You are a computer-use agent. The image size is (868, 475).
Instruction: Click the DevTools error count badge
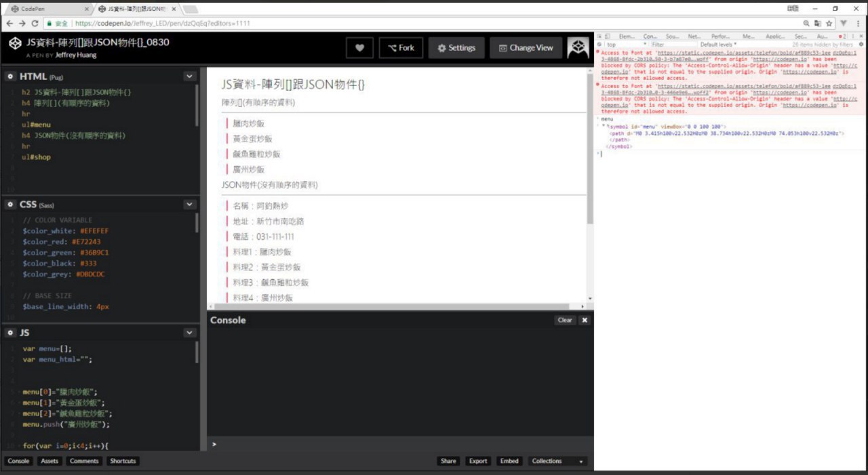coord(843,36)
